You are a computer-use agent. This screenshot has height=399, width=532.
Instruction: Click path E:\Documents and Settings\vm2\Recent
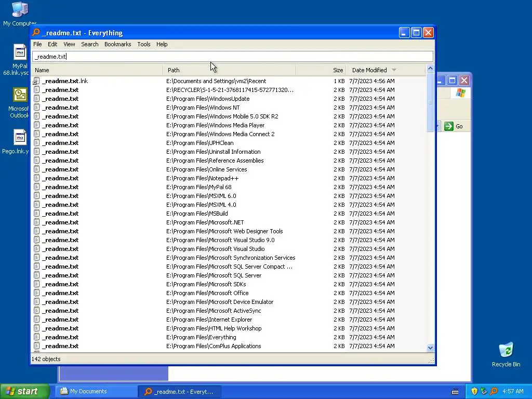[216, 81]
